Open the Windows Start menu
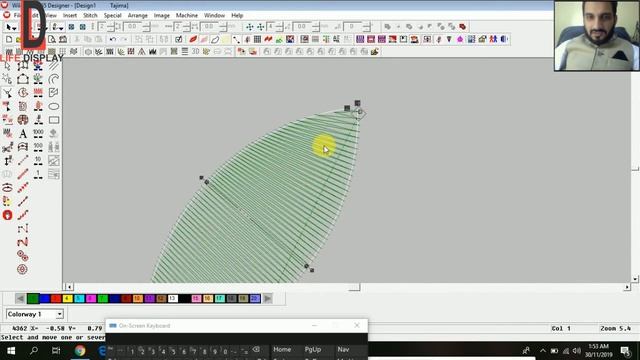 coord(11,351)
